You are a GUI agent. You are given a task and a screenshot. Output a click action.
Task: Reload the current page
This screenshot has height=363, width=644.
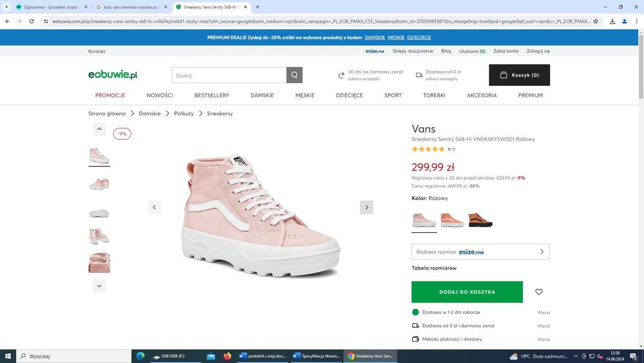coord(31,21)
